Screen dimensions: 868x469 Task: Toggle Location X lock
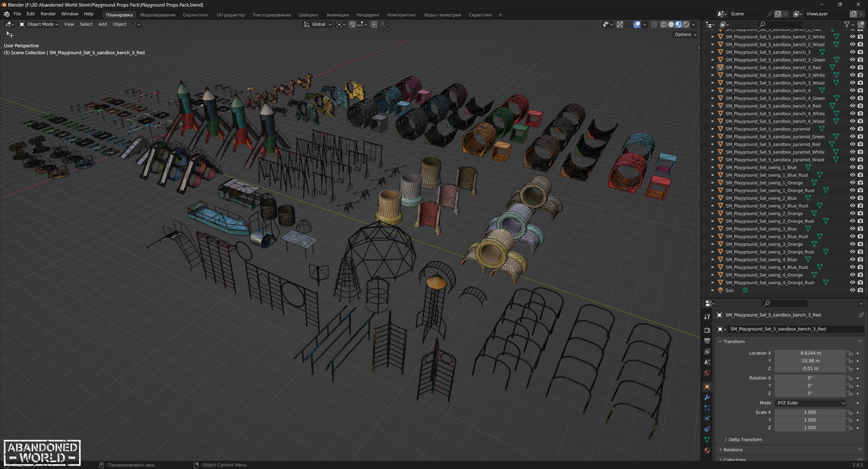tap(850, 353)
